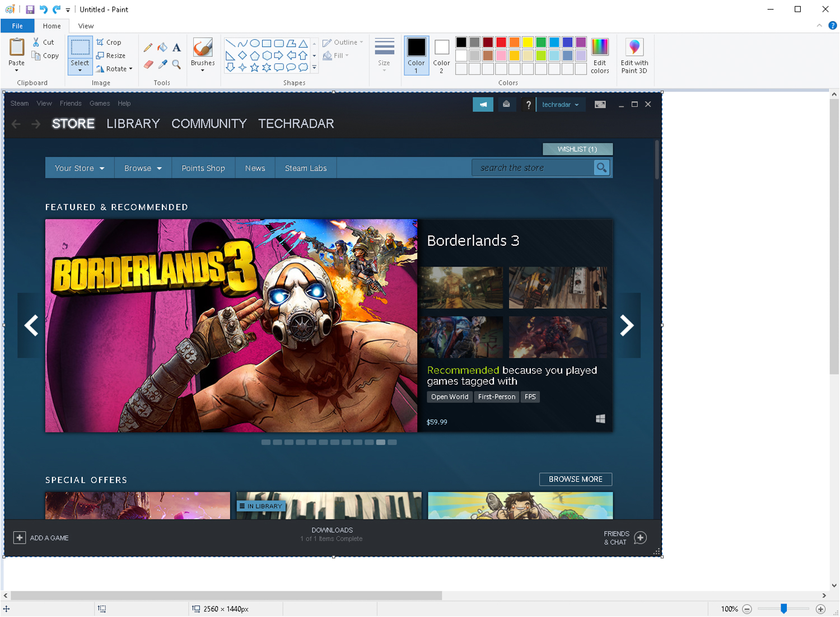Expand the Shapes gallery more arrow
The height and width of the screenshot is (617, 840).
(314, 67)
